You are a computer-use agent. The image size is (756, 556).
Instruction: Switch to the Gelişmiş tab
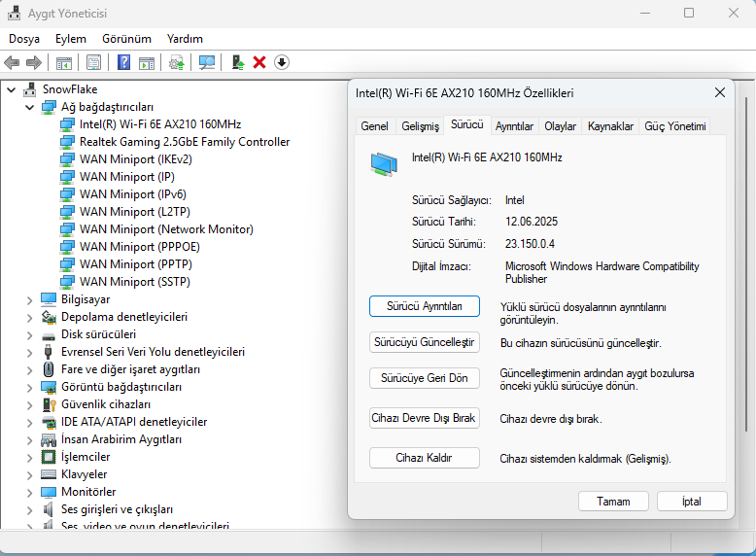(x=421, y=126)
